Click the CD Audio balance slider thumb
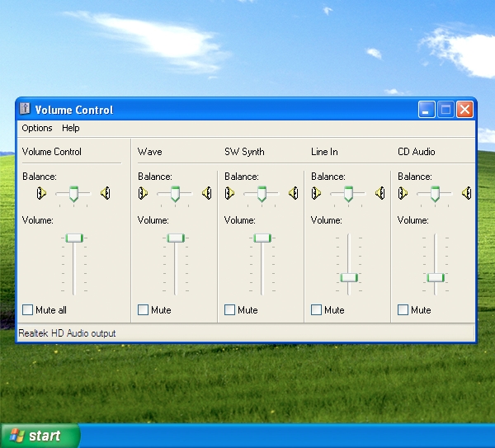495x448 pixels. [x=435, y=194]
